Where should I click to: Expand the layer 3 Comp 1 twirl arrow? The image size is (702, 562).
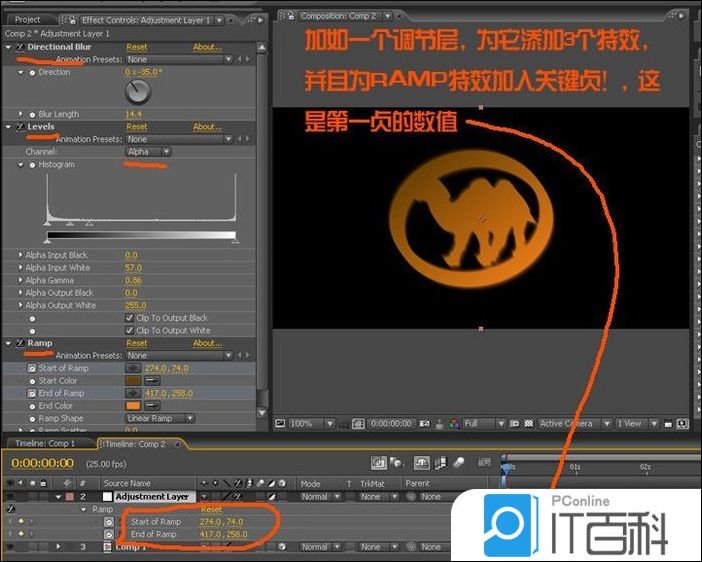[x=58, y=547]
